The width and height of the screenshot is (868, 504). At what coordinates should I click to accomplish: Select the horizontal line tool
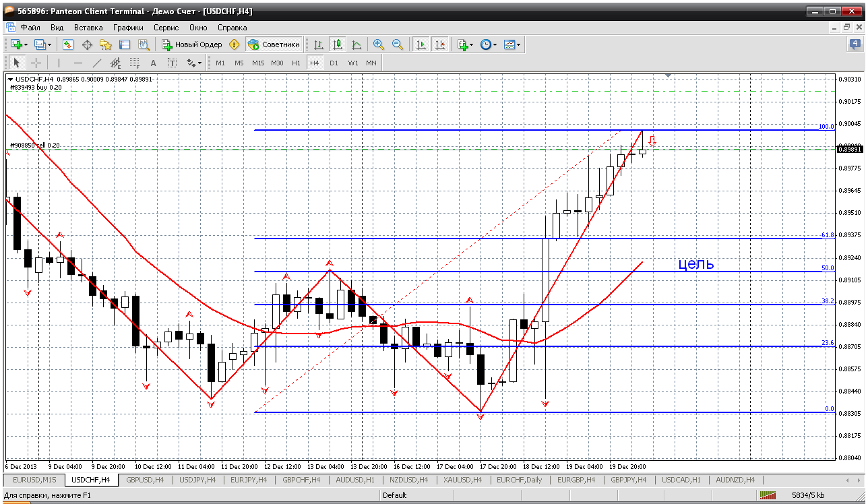point(77,63)
